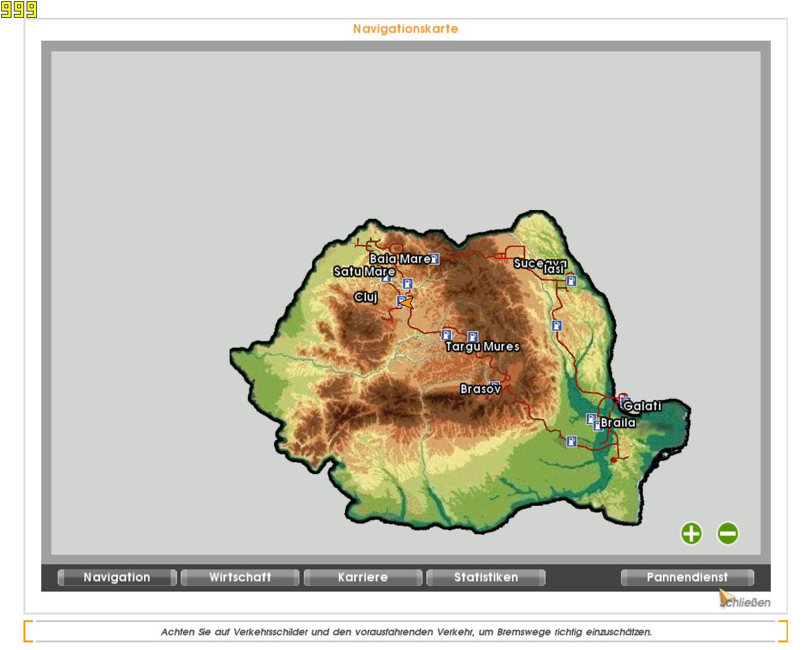Select the orange truck position arrow near Cluj
The height and width of the screenshot is (650, 812).
407,303
